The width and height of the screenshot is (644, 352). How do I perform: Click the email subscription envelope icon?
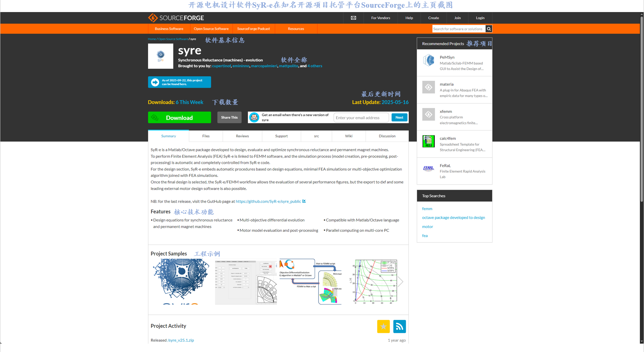(254, 117)
